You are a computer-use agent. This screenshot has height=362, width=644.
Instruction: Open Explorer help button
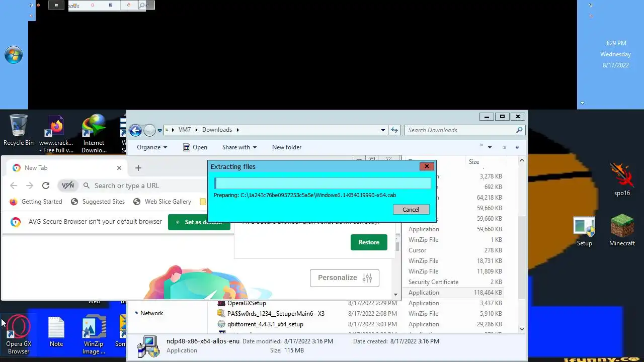click(x=517, y=147)
